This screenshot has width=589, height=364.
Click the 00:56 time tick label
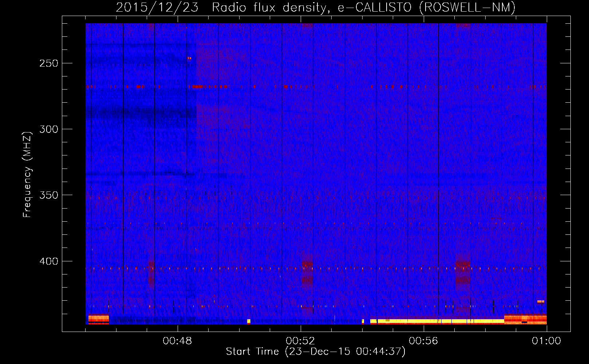click(x=423, y=341)
